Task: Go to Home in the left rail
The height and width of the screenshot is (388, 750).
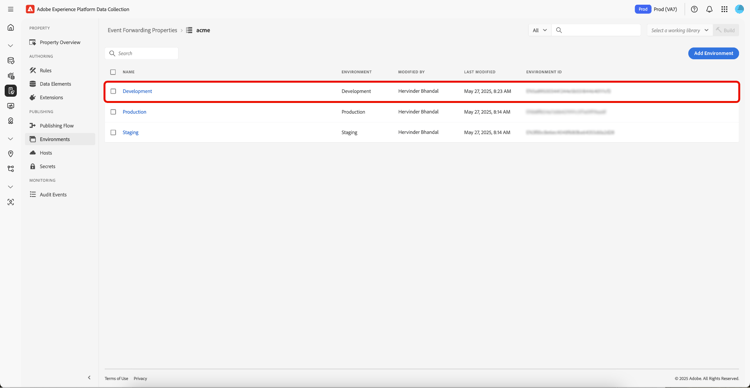Action: [11, 27]
